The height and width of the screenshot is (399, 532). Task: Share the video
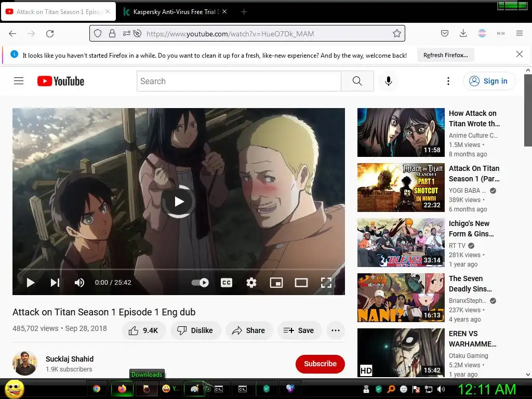249,330
